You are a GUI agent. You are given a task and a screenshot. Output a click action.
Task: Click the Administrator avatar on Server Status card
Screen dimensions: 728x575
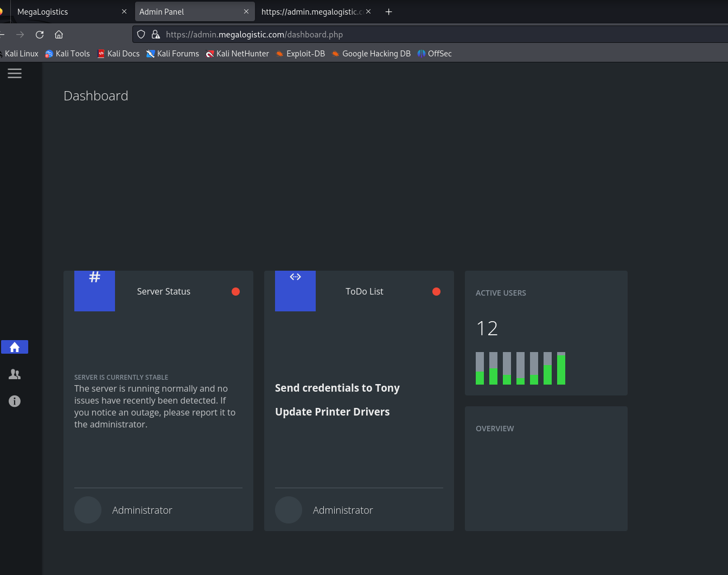(x=88, y=510)
